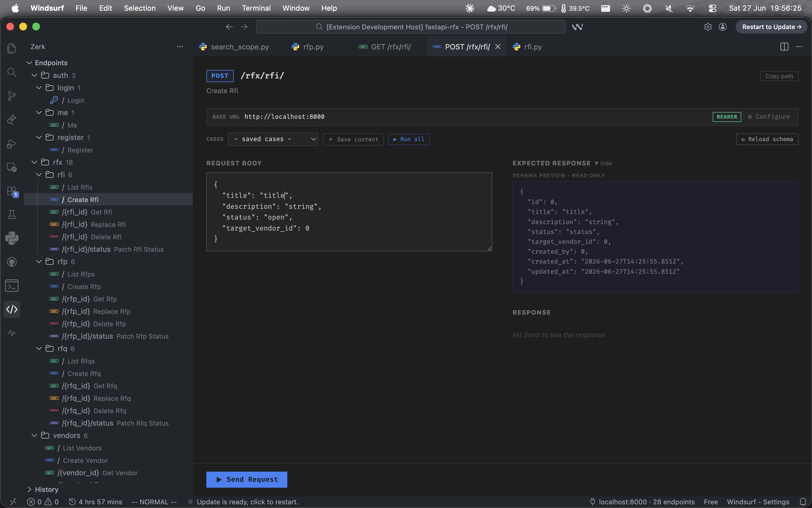Open the account profile icon in title bar
The width and height of the screenshot is (812, 508).
723,27
